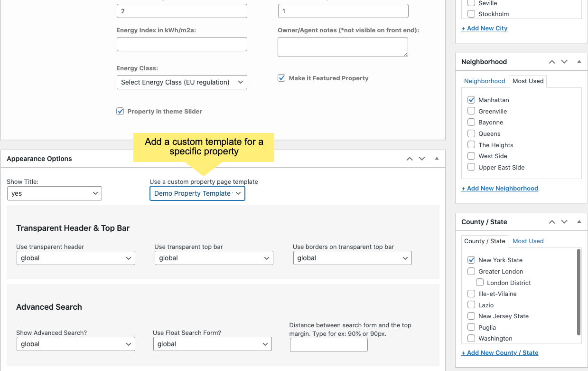The image size is (588, 371).
Task: Check the Lazio state
Action: tap(471, 305)
